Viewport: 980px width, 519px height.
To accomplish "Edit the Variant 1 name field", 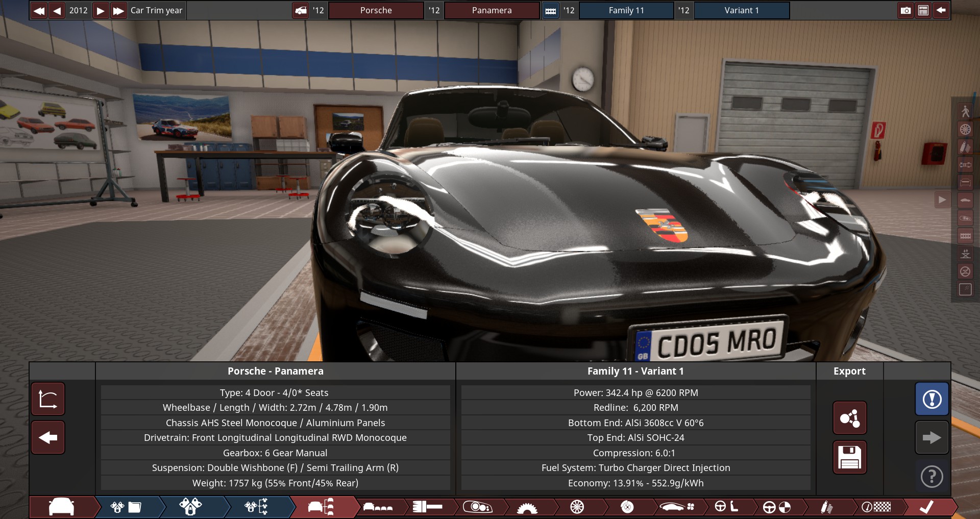I will pyautogui.click(x=742, y=10).
